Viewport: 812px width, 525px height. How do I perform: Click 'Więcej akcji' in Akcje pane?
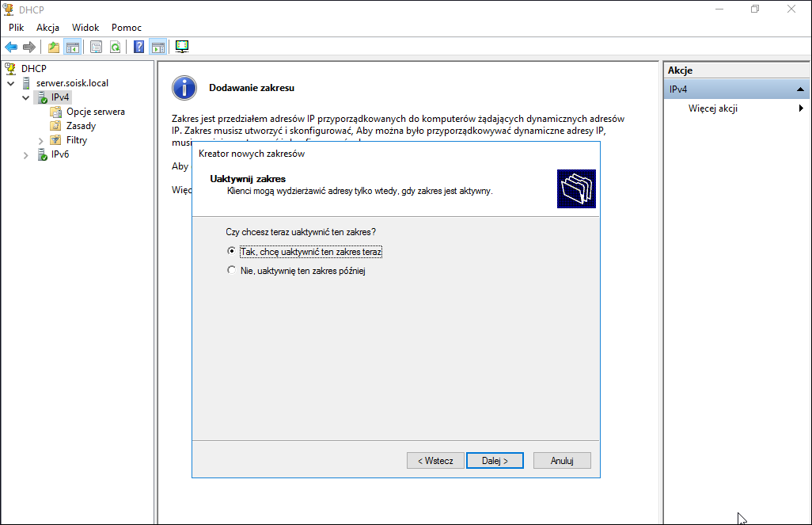712,108
